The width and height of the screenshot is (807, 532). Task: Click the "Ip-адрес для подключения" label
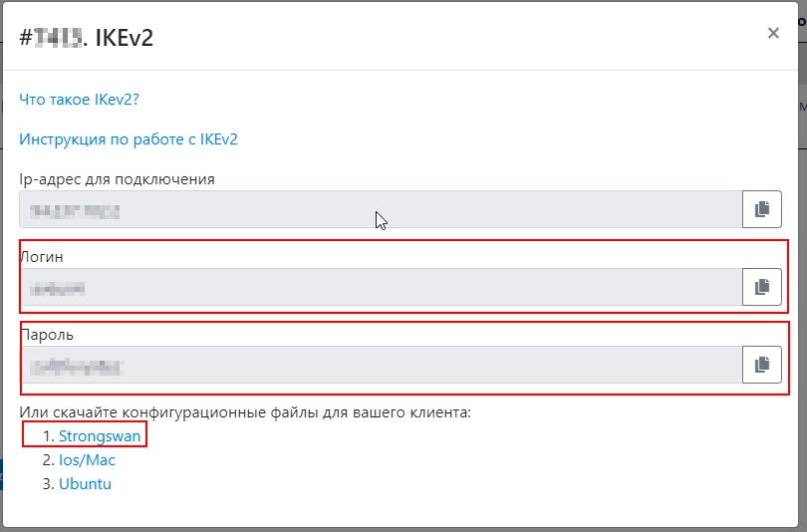pyautogui.click(x=117, y=179)
